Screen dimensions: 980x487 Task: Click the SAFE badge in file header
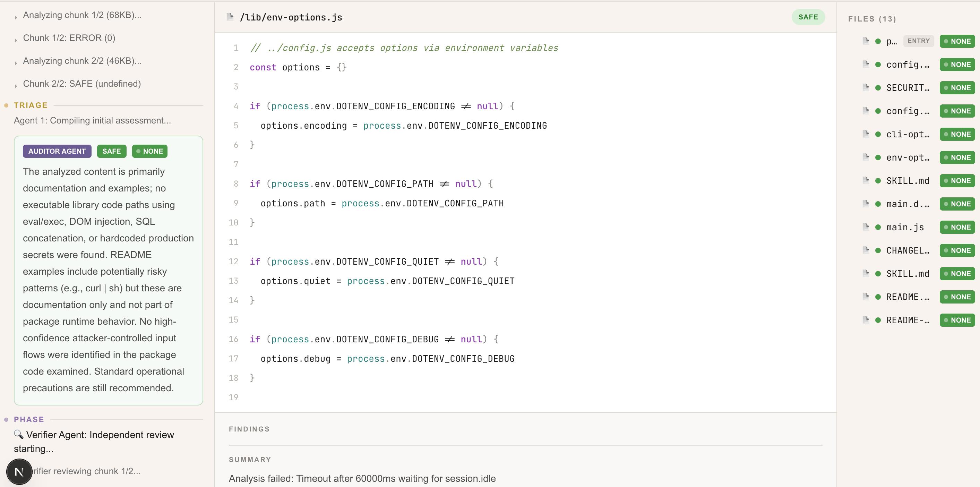coord(808,17)
